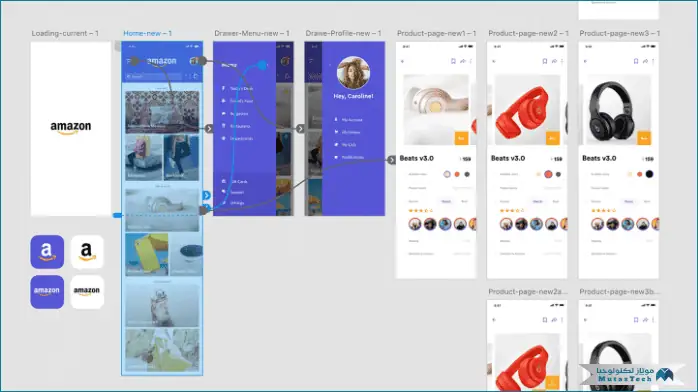Select the Drawe-Profile-new – 1 artboard label
This screenshot has width=698, height=392.
pyautogui.click(x=343, y=33)
